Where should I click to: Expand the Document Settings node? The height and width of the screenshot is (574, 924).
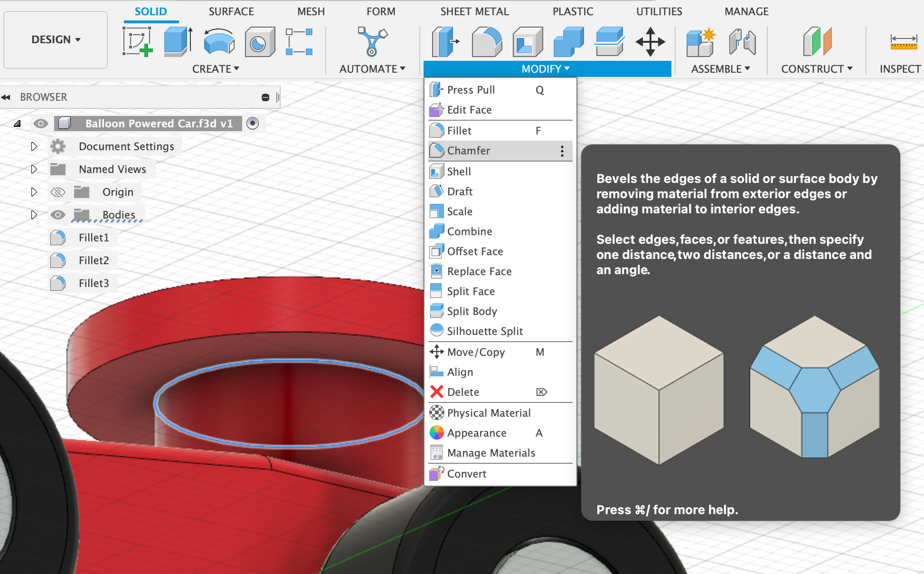coord(34,146)
